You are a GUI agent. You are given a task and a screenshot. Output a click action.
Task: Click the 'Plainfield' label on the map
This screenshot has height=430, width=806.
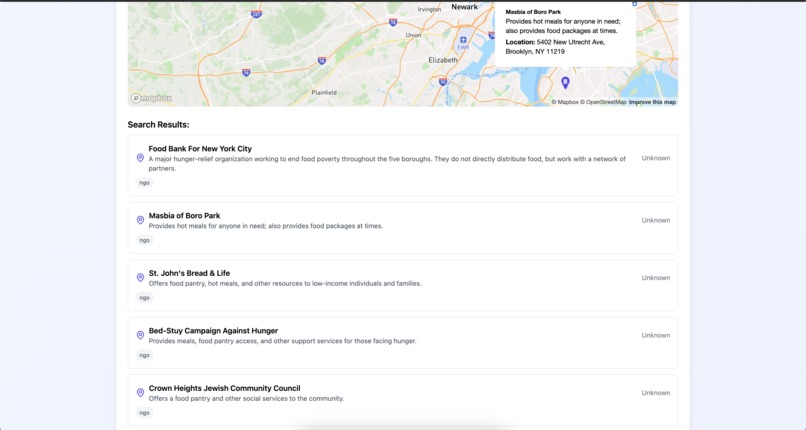point(324,92)
